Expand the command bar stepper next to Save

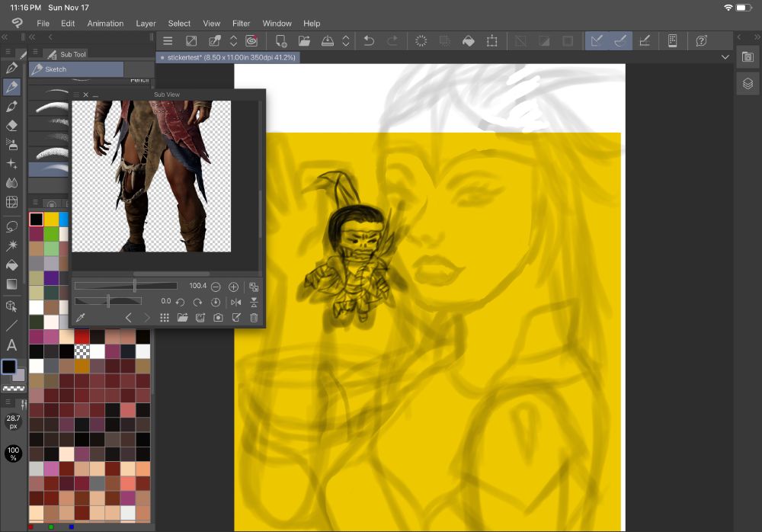(345, 41)
